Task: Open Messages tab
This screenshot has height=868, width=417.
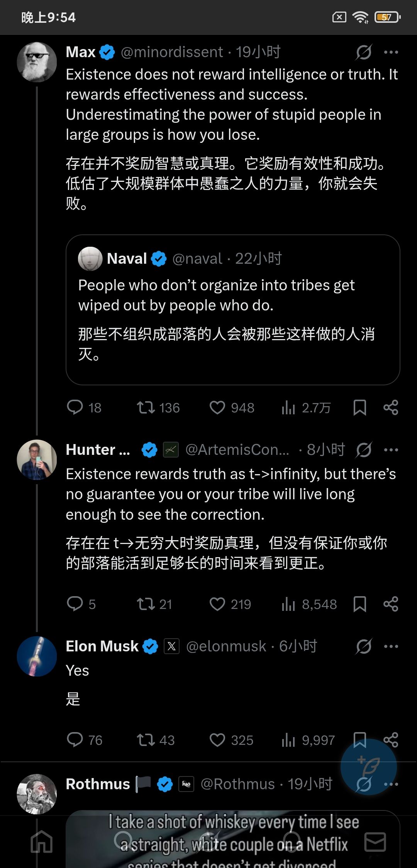Action: pyautogui.click(x=375, y=842)
